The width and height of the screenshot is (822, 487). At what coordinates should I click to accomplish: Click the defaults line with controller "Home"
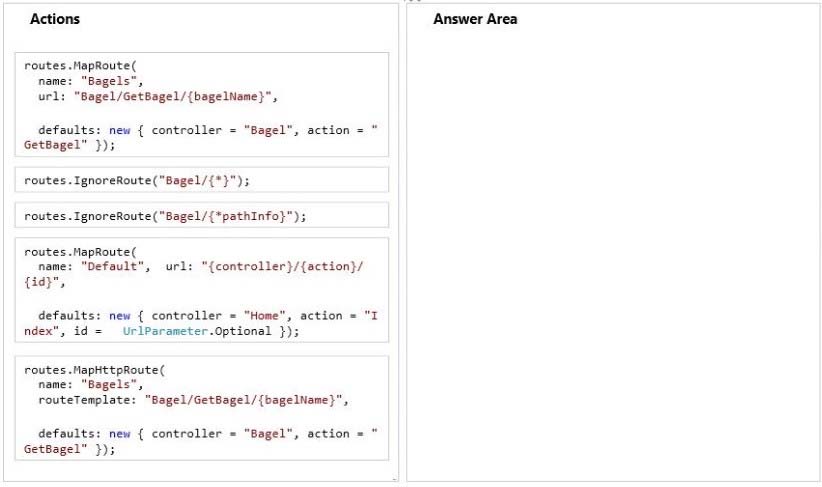tap(201, 323)
